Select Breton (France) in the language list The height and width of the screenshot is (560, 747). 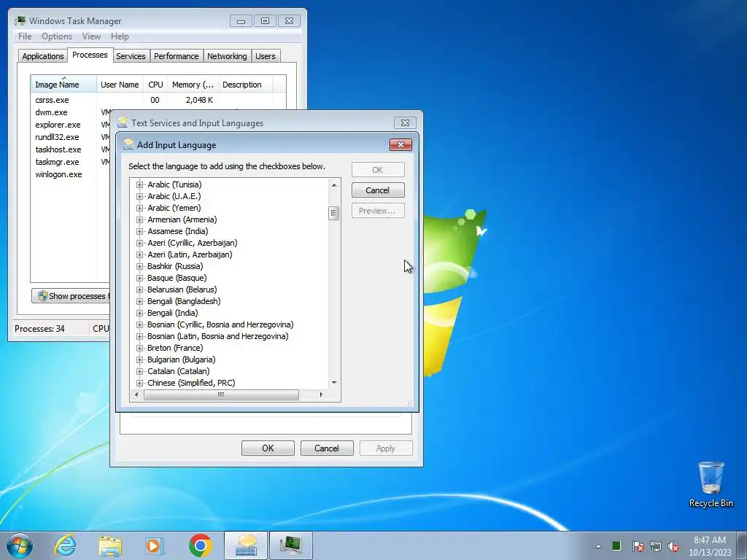175,348
